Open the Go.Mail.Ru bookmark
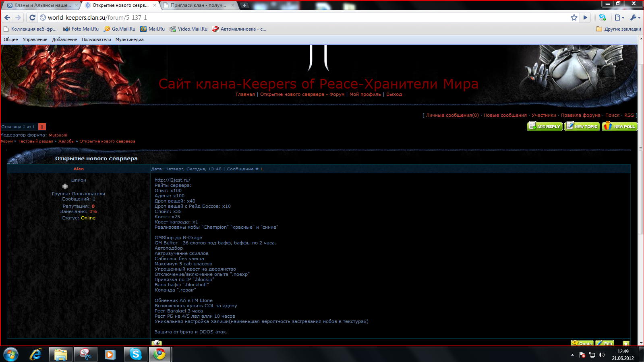The width and height of the screenshot is (644, 362). tap(120, 29)
